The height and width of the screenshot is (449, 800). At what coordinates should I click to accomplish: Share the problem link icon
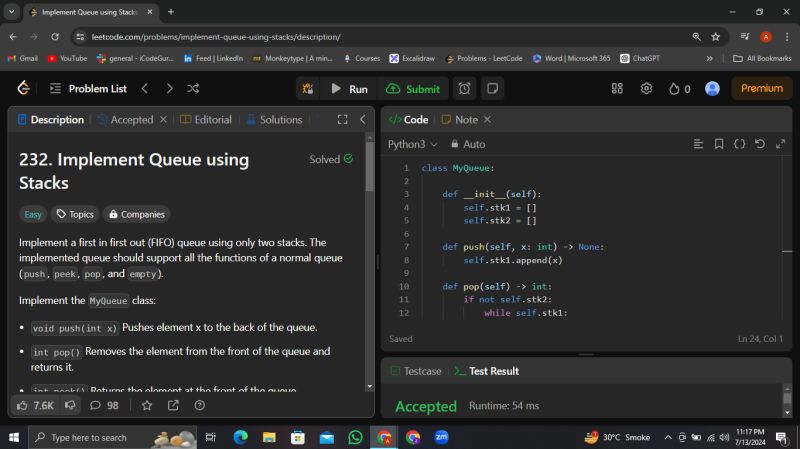coord(173,405)
